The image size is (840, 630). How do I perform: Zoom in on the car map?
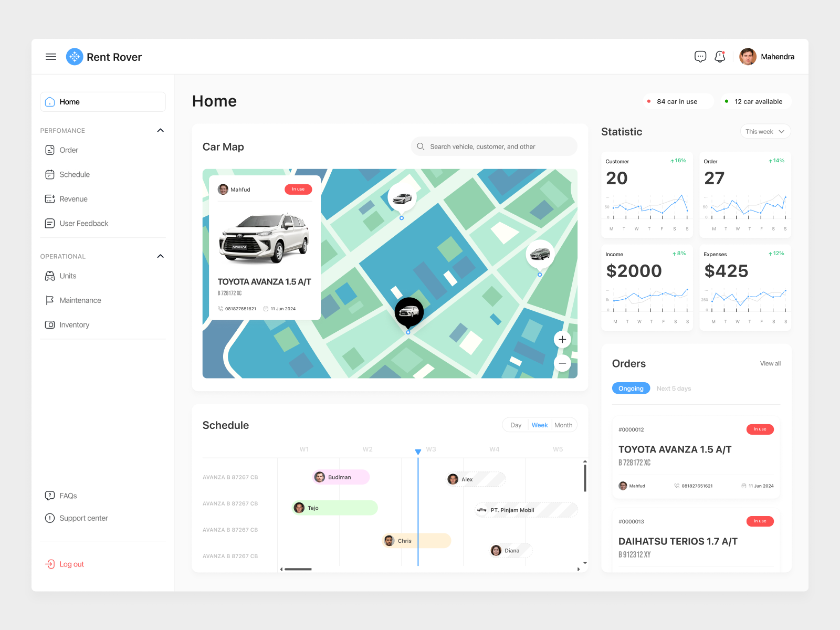(x=562, y=339)
